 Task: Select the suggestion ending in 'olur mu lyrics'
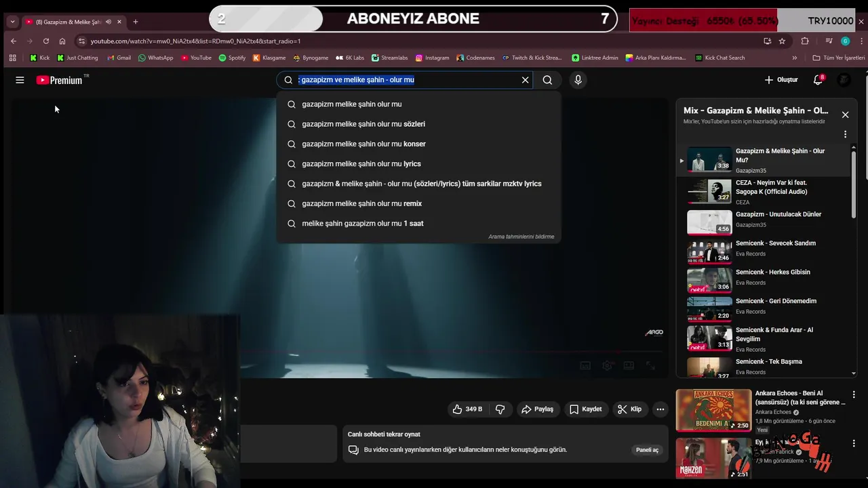(418, 163)
